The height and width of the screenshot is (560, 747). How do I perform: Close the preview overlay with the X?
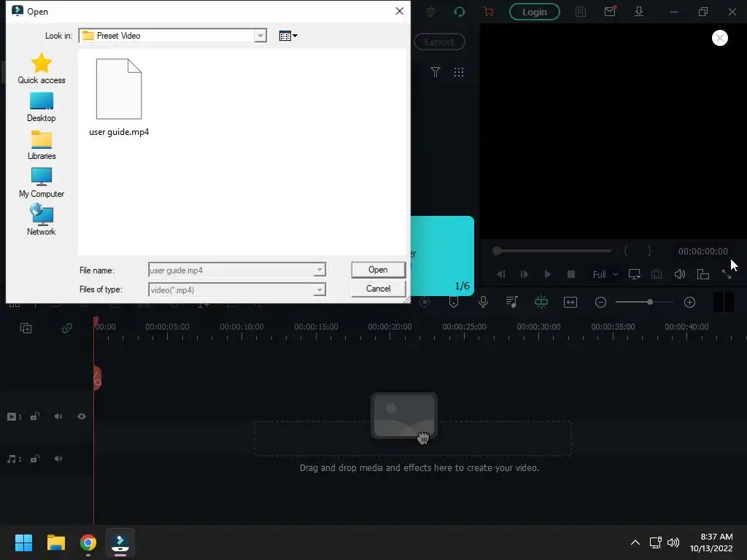pos(720,38)
